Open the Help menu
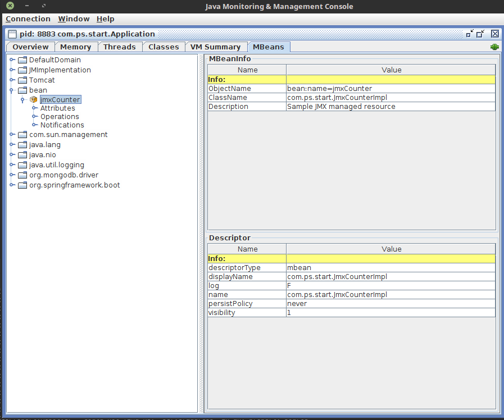 pos(105,19)
